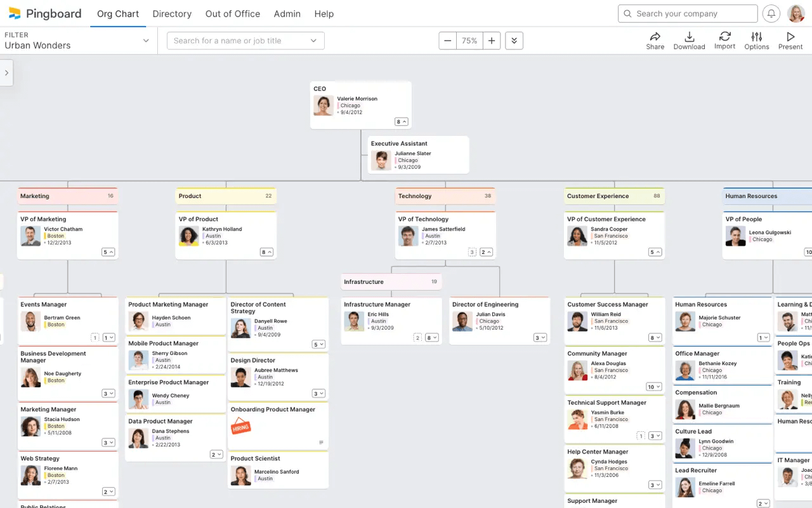
Task: Expand Customer Success Manager's 8 reports
Action: [x=655, y=337]
